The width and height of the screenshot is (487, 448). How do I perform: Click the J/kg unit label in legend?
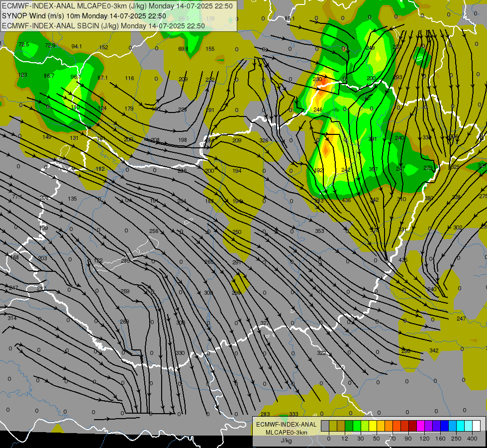[286, 441]
